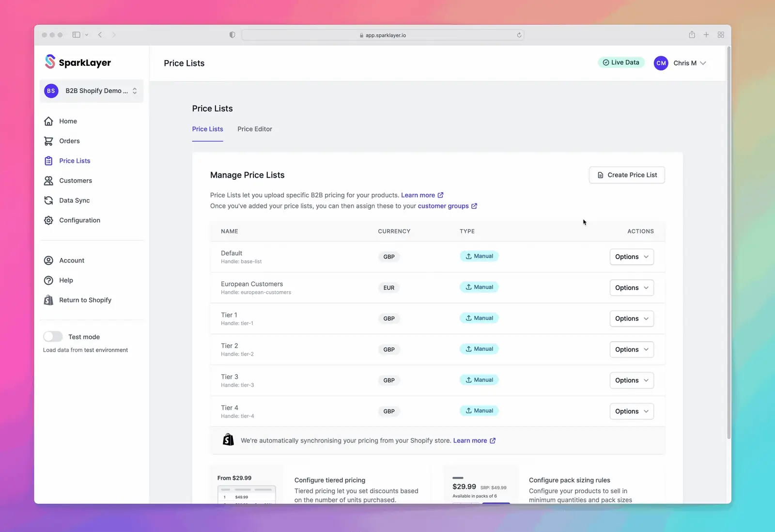Click Learn more about Shopify pricing sync

[x=474, y=441]
